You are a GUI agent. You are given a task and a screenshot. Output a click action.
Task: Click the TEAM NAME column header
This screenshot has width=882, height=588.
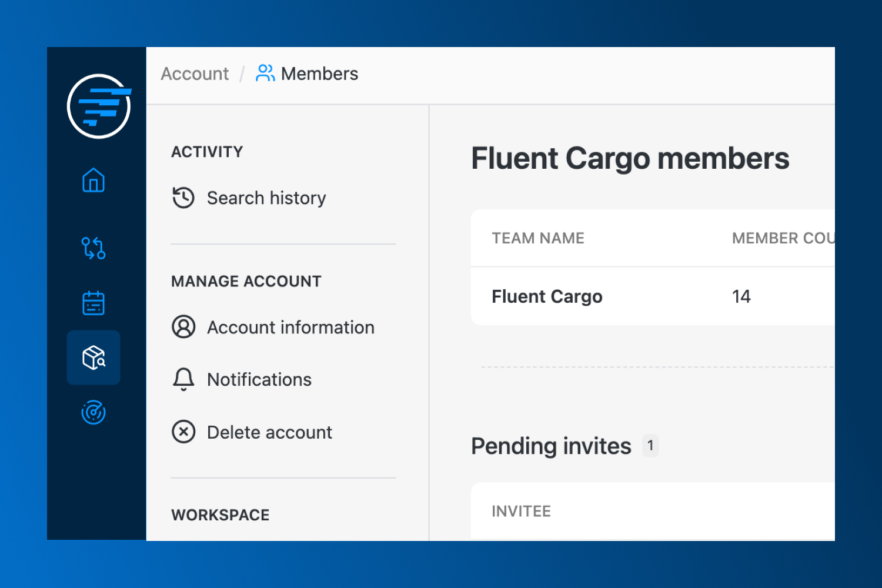[x=538, y=238]
